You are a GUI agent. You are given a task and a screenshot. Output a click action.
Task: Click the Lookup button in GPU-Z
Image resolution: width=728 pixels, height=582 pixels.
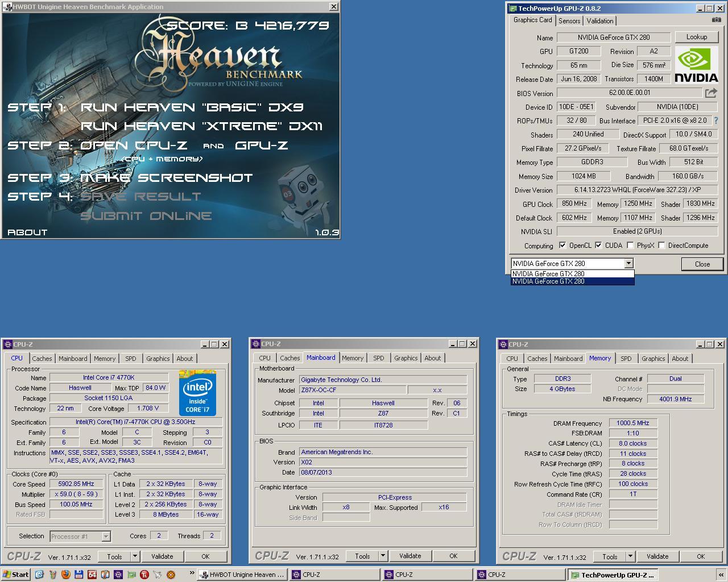pyautogui.click(x=697, y=37)
